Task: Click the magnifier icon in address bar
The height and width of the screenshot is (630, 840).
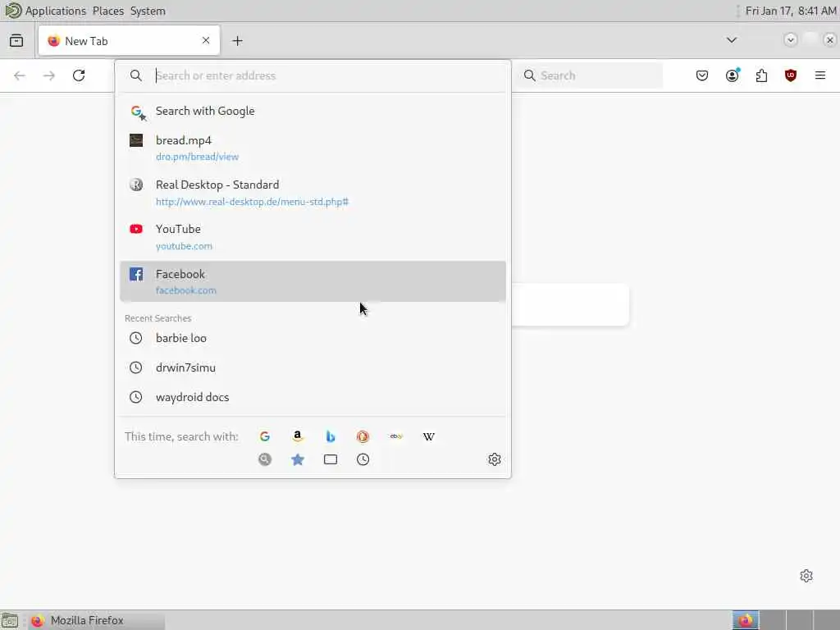Action: point(136,75)
